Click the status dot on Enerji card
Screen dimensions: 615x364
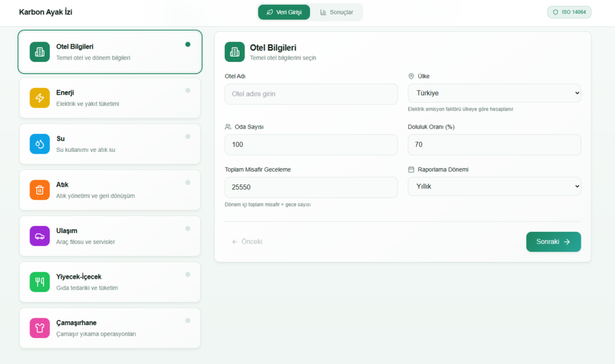188,90
